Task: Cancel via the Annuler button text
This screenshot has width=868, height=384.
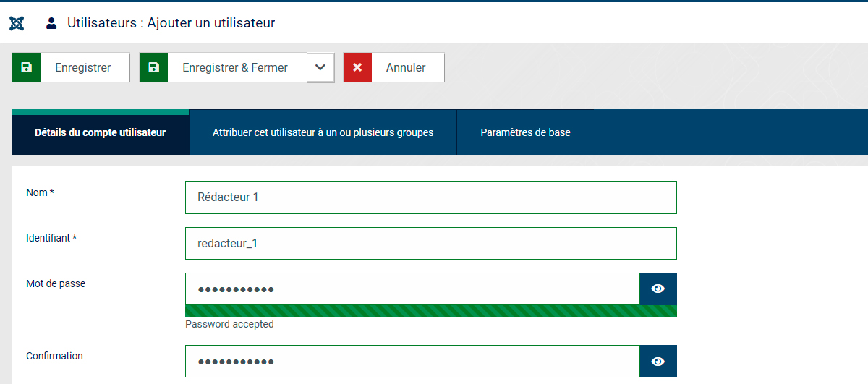Action: 406,67
